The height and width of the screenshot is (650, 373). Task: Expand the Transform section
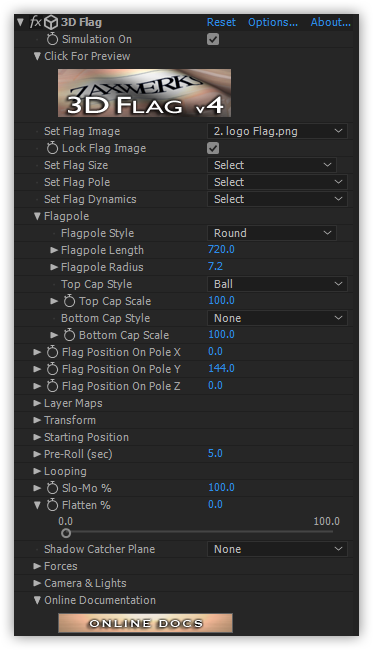pyautogui.click(x=37, y=420)
